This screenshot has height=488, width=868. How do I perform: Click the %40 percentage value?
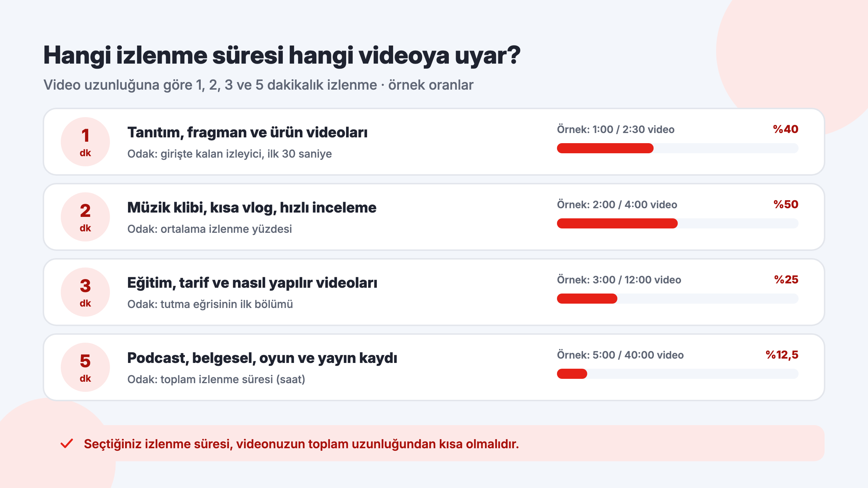coord(786,129)
